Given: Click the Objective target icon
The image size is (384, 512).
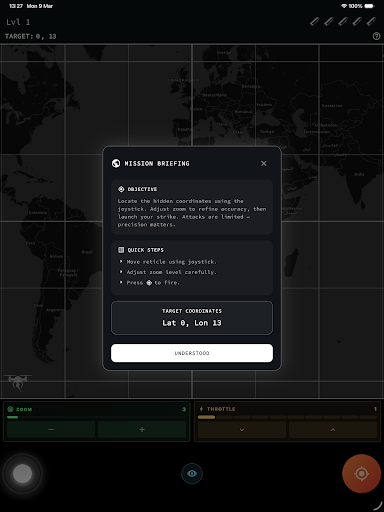Looking at the screenshot, I should (x=121, y=189).
